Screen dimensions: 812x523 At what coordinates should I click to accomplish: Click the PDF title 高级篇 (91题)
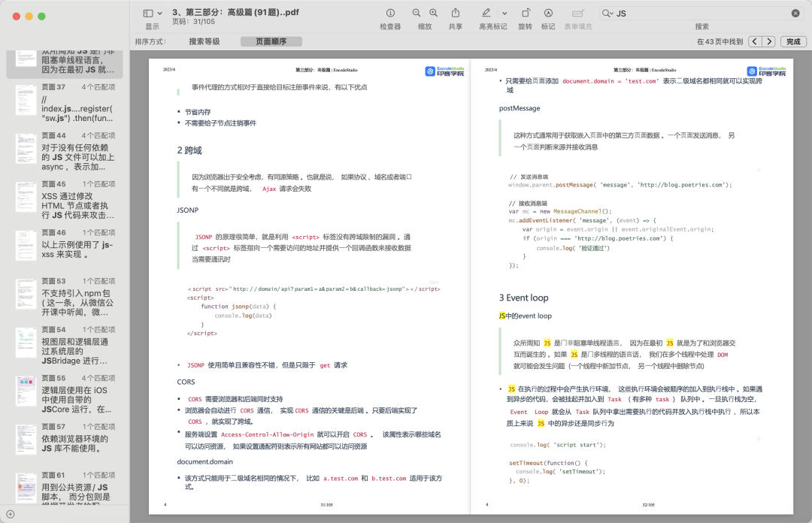point(235,12)
